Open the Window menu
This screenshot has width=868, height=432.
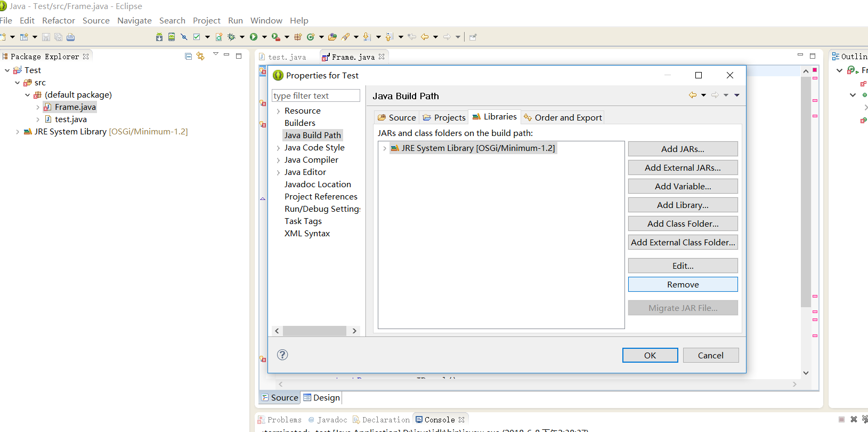266,20
